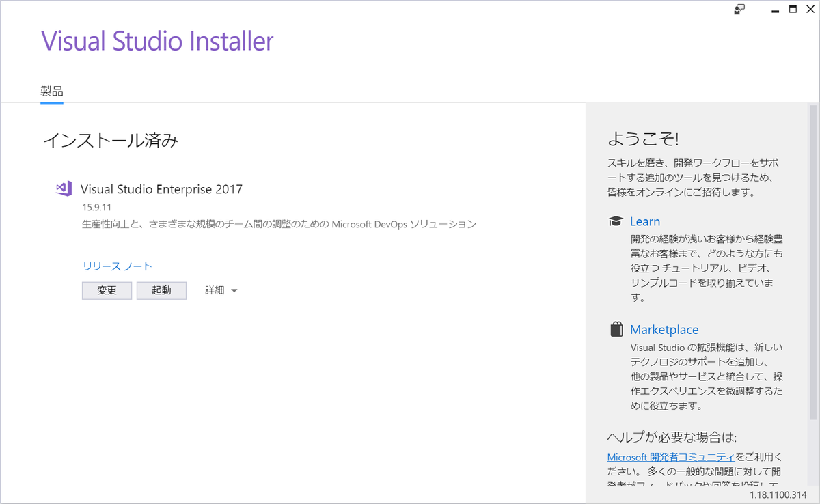This screenshot has width=820, height=504.
Task: Click the Visual Studio Enterprise 2017 title
Action: pos(161,189)
